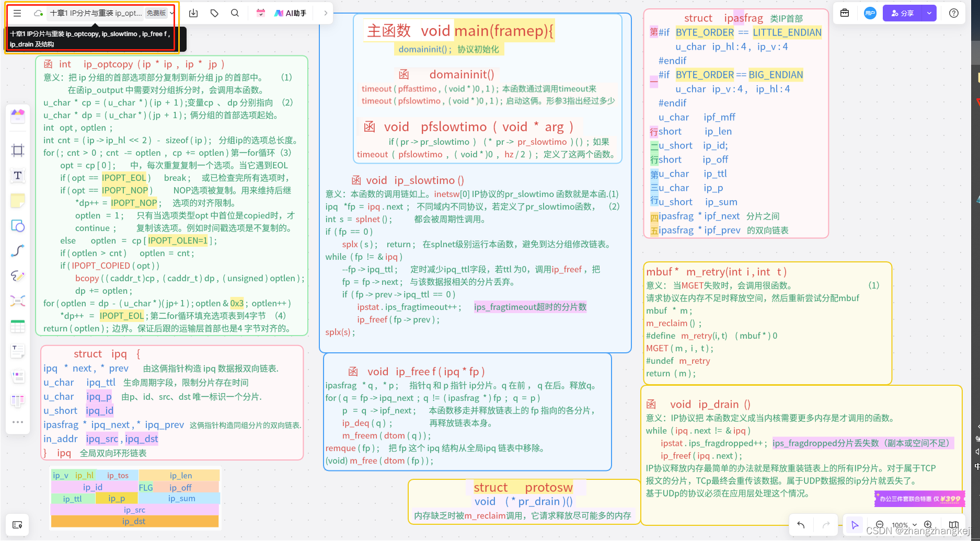Viewport: 980px width, 541px height.
Task: Click the pink calendar icon
Action: [x=261, y=13]
